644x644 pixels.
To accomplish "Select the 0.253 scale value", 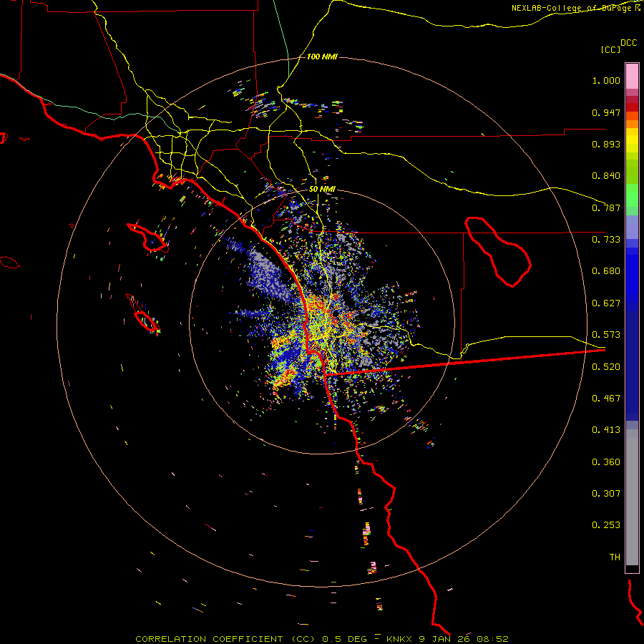I will pos(606,525).
